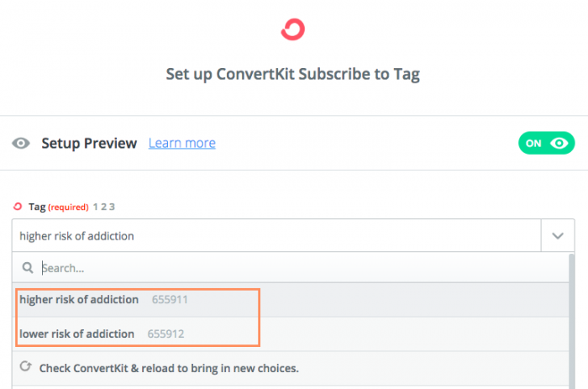The height and width of the screenshot is (389, 588).
Task: Click the "Set up ConvertKit Subscribe to Tag" title
Action: tap(292, 74)
